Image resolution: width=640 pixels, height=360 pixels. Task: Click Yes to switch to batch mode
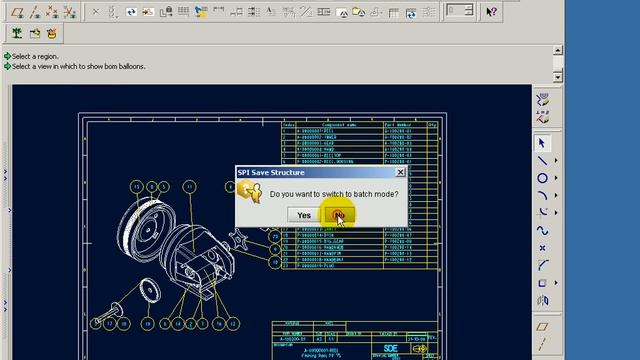click(304, 215)
